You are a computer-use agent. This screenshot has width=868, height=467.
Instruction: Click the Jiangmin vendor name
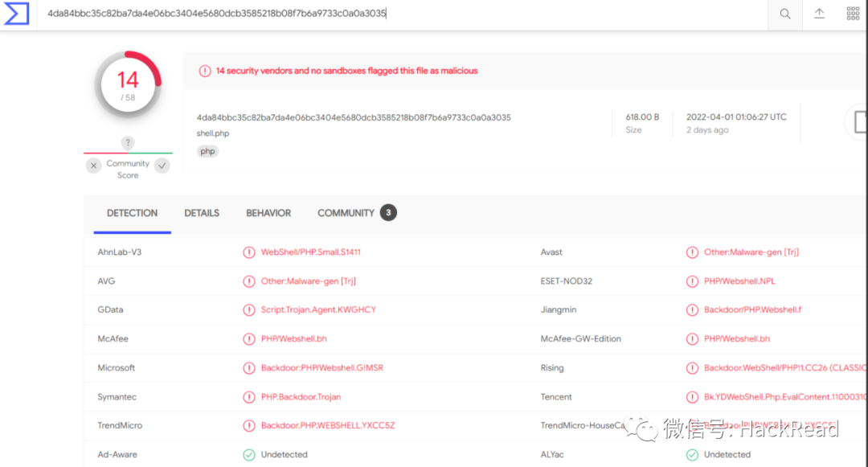tap(559, 309)
